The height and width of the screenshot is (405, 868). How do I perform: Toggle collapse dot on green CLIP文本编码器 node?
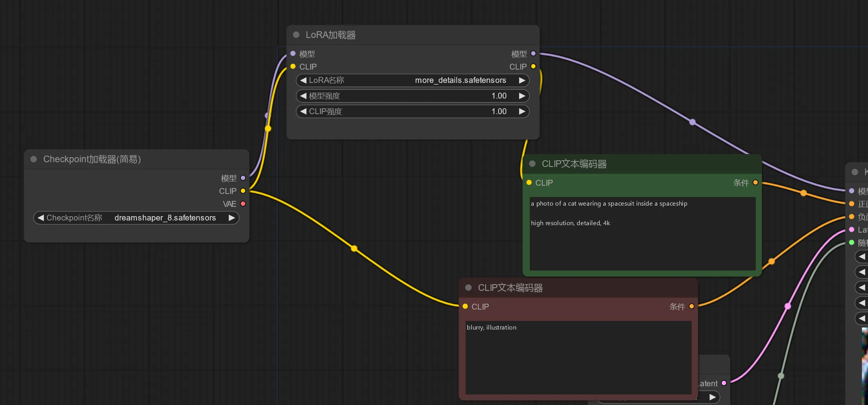532,164
